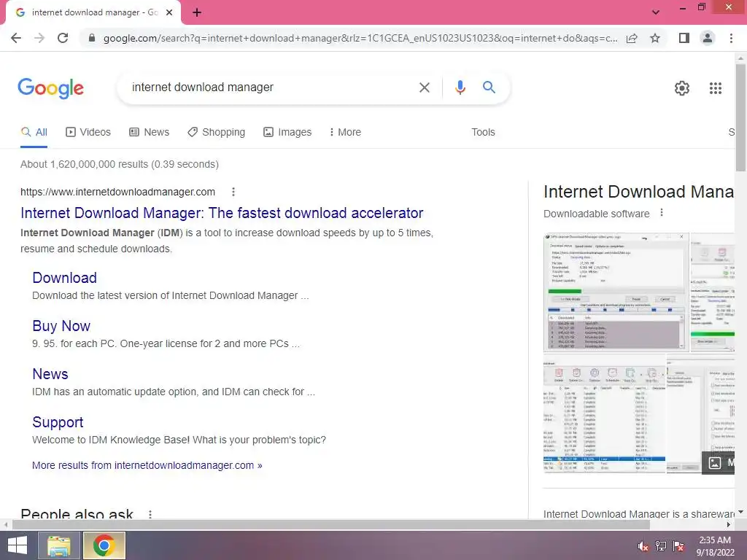Open Internet Download Manager main result
Image resolution: width=747 pixels, height=560 pixels.
[222, 213]
